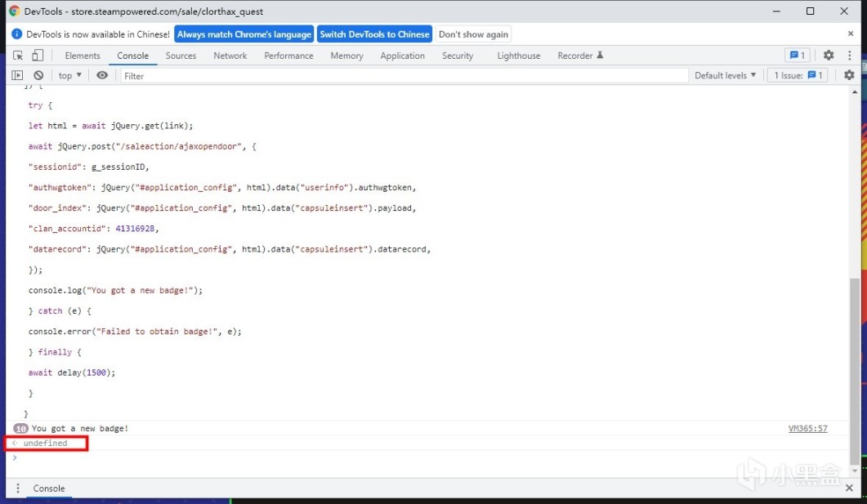The image size is (867, 504).
Task: Open the drawer three-dot menu
Action: (x=18, y=488)
